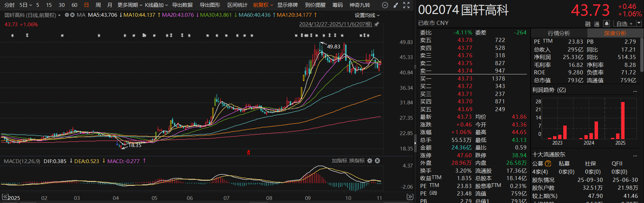Image resolution: width=644 pixels, height=203 pixels.
Task: Expand the 设置均线 moving average dropdown
Action: 367,15
